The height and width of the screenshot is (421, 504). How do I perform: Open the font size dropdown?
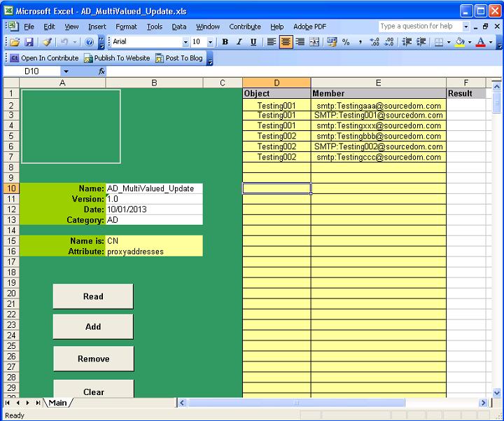point(210,42)
